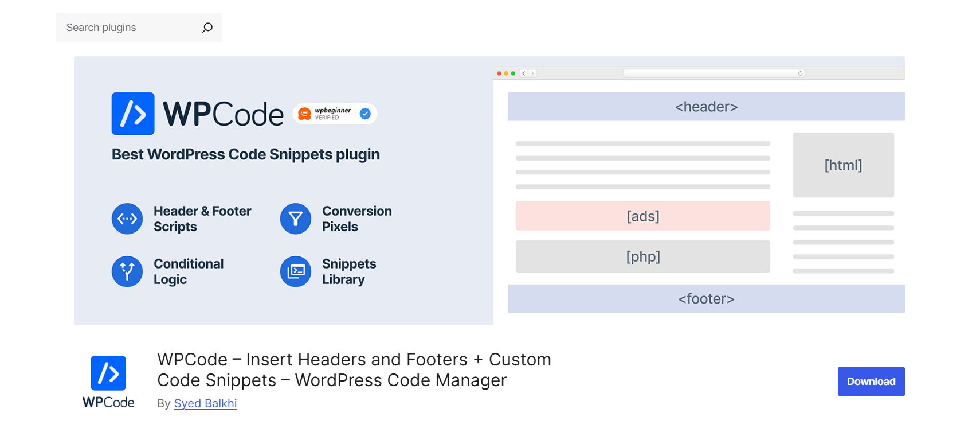Click the Conversion Pixels funnel icon

pos(296,219)
